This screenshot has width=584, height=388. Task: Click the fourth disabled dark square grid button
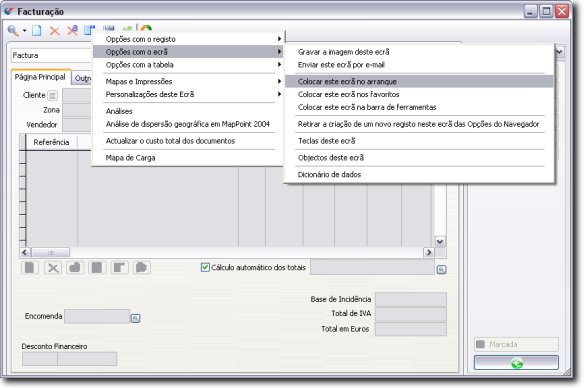point(97,267)
